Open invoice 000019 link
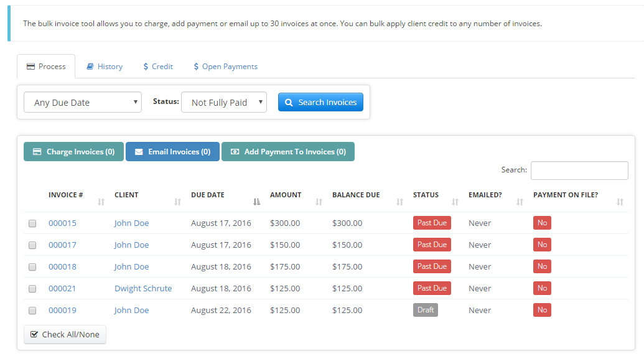The height and width of the screenshot is (356, 644). (x=62, y=310)
